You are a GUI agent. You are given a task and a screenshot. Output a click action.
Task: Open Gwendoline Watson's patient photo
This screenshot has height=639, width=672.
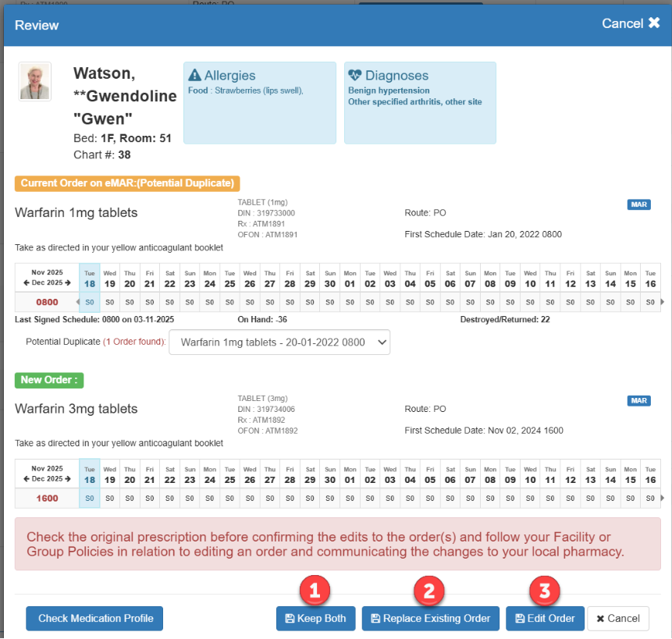[x=34, y=81]
